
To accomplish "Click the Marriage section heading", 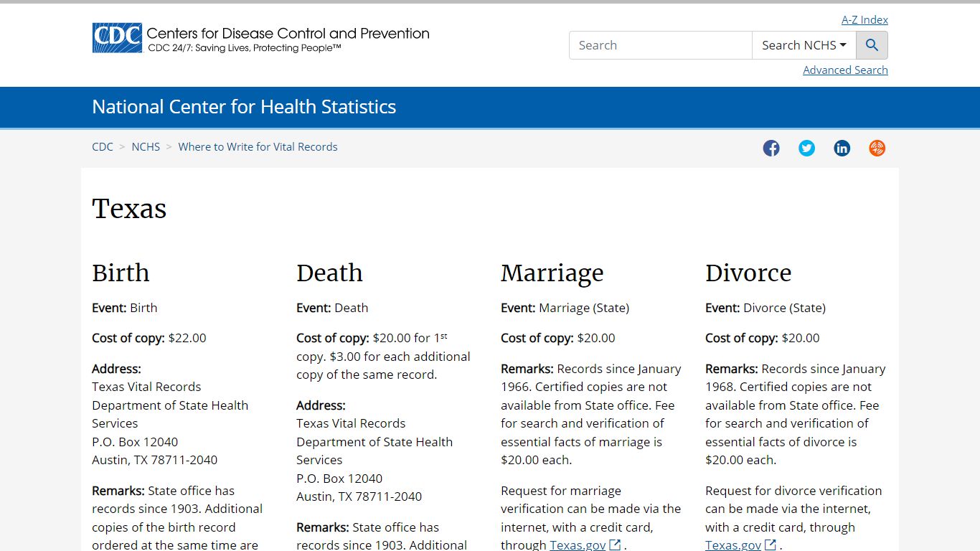I will [552, 273].
